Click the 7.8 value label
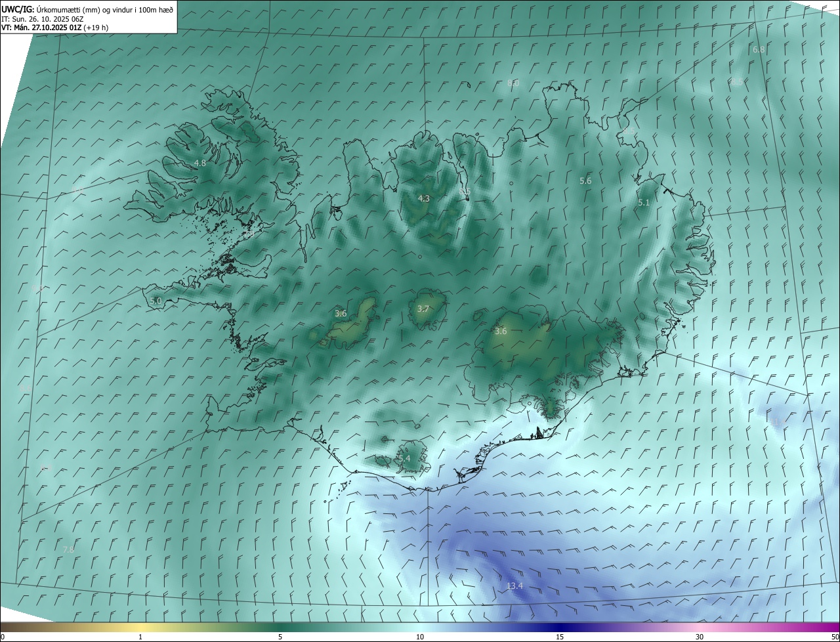Screen dimensions: 840x642 [68, 549]
